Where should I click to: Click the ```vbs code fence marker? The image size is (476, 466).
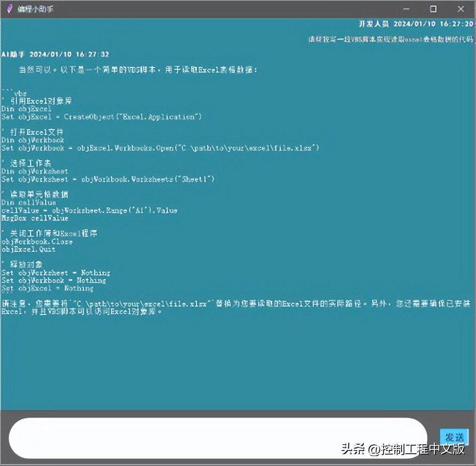[14, 93]
